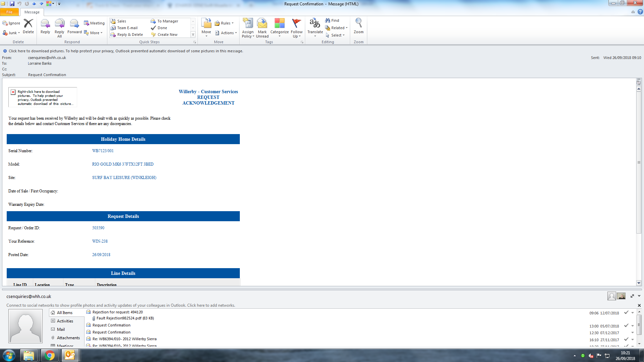Toggle completion checkmark for 12/07/2018 item
This screenshot has width=644, height=362.
pos(626,312)
